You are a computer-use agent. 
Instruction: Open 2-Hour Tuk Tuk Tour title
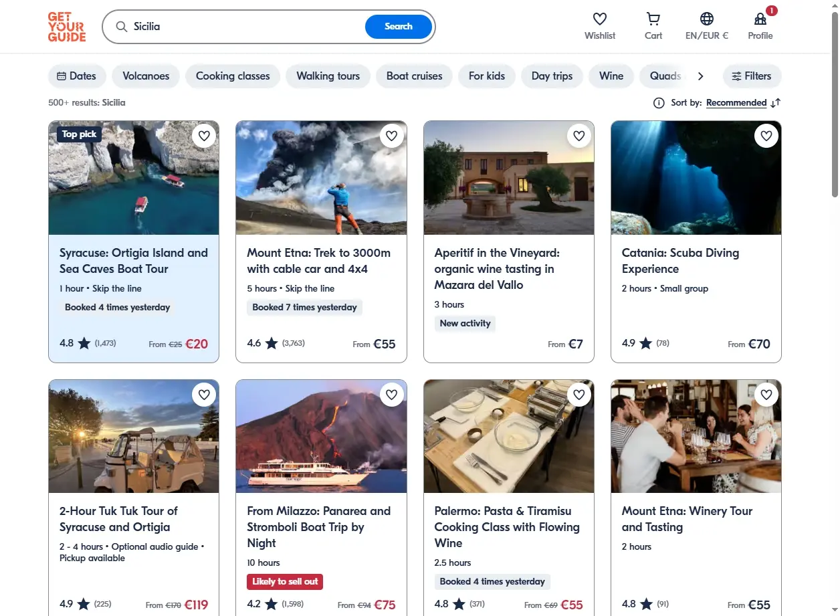click(x=119, y=519)
